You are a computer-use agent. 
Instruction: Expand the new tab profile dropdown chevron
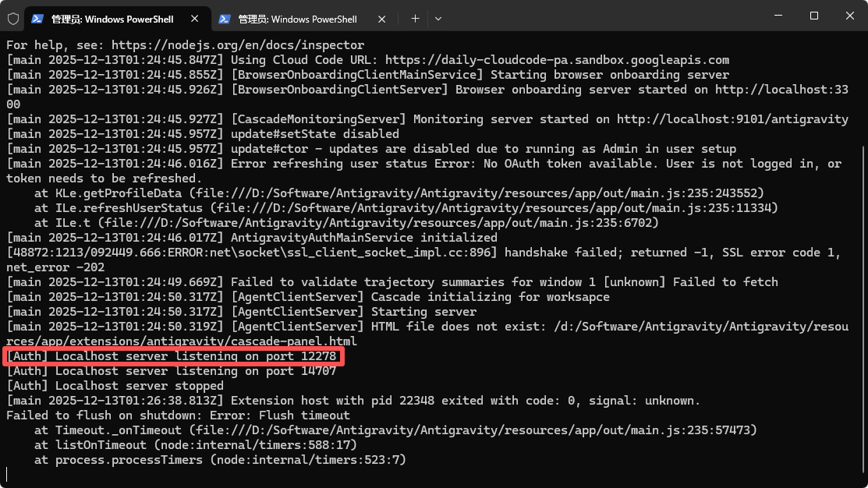438,19
